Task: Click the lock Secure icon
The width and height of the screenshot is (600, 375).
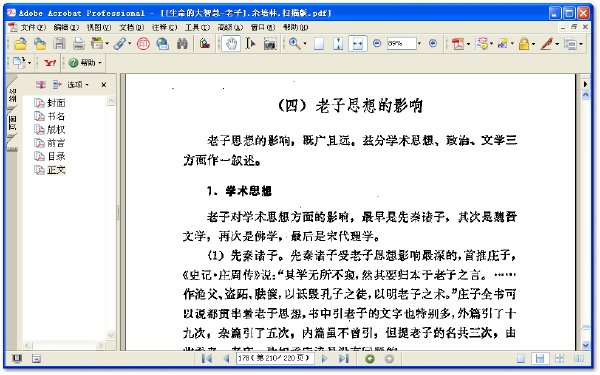Action: click(x=524, y=44)
